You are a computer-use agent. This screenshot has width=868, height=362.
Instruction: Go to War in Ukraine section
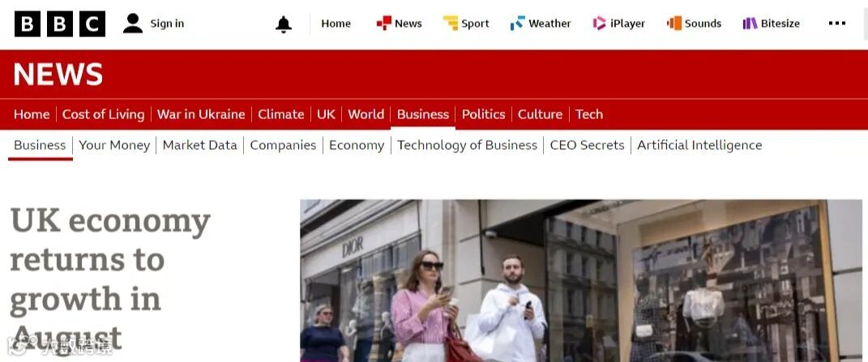[201, 114]
